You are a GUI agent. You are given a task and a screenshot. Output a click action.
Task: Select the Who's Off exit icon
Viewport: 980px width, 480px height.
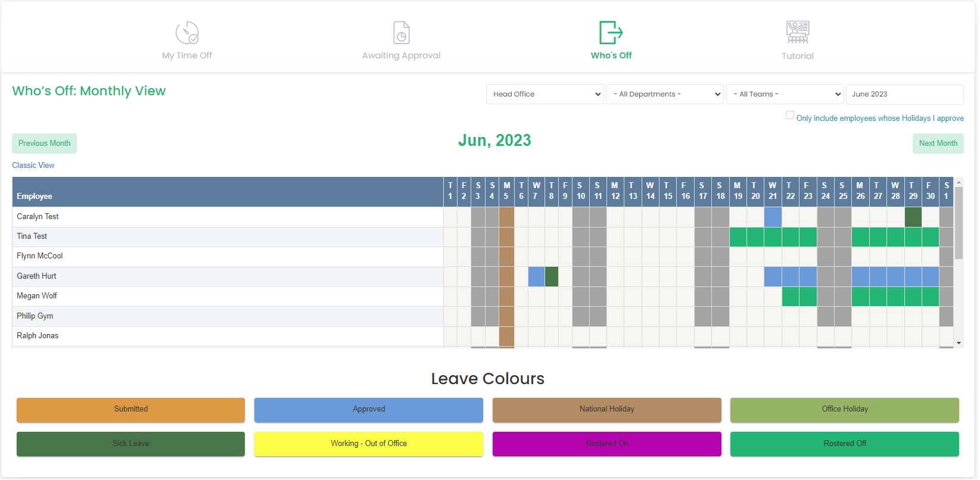point(611,33)
